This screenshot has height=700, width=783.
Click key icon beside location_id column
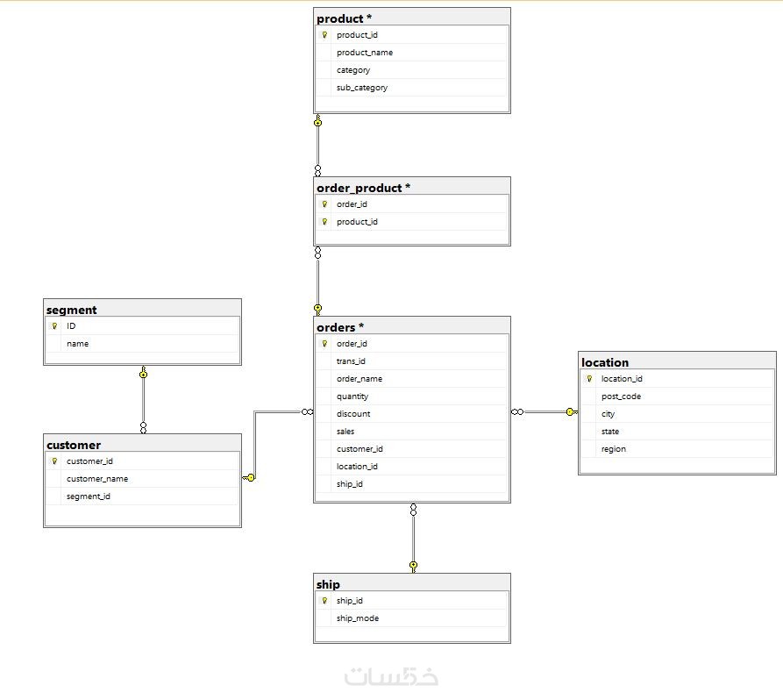point(589,379)
